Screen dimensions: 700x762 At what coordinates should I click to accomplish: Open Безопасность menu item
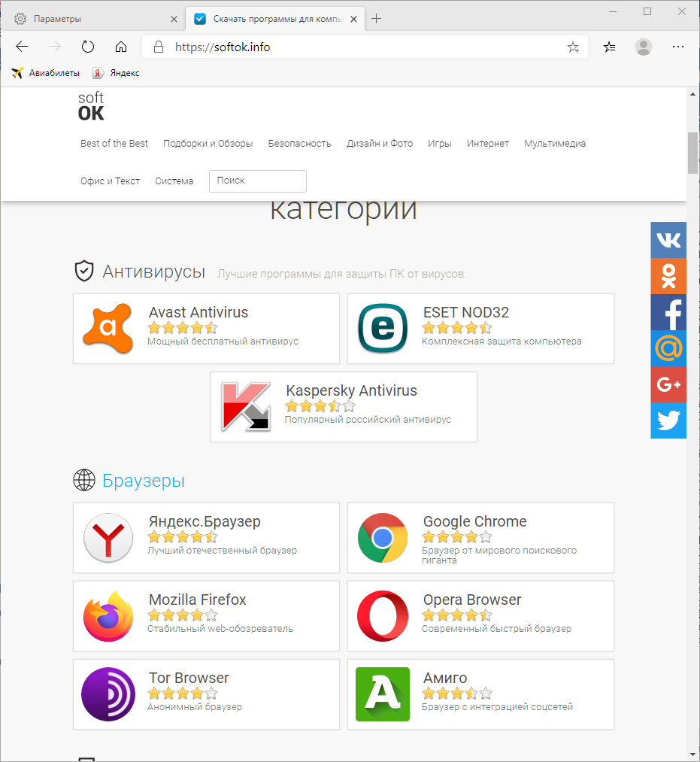click(300, 144)
